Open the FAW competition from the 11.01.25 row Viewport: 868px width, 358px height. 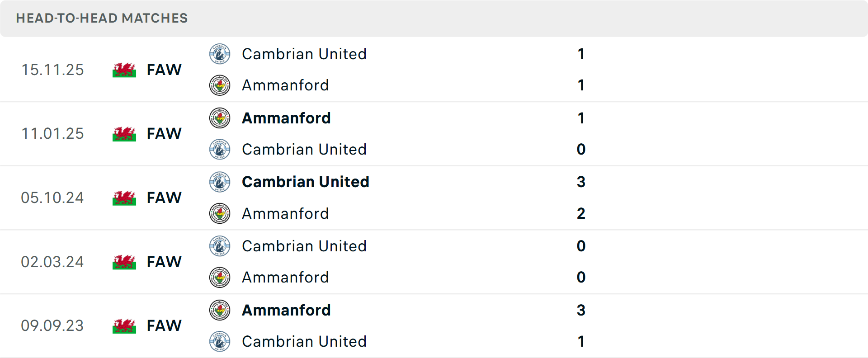pos(164,133)
